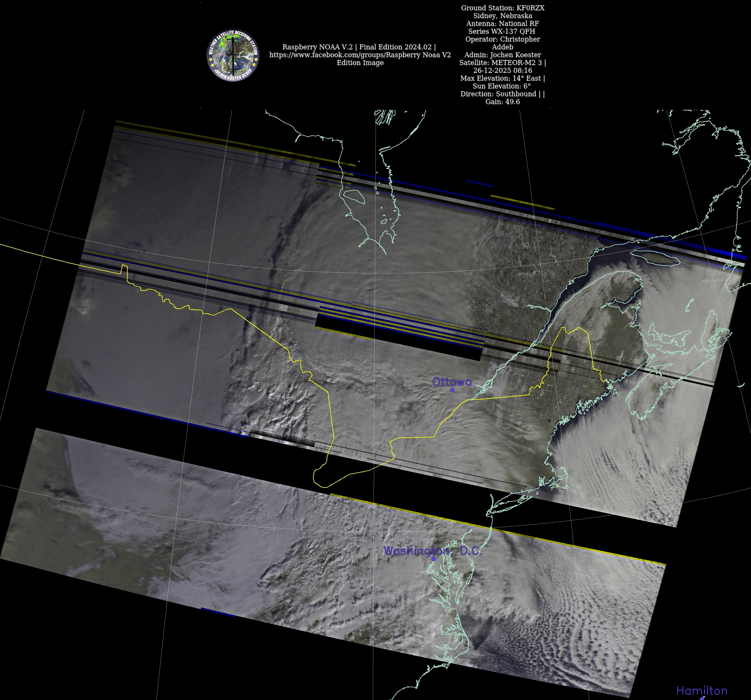751x700 pixels.
Task: Click the 'Direction: Southbound' text
Action: 502,94
